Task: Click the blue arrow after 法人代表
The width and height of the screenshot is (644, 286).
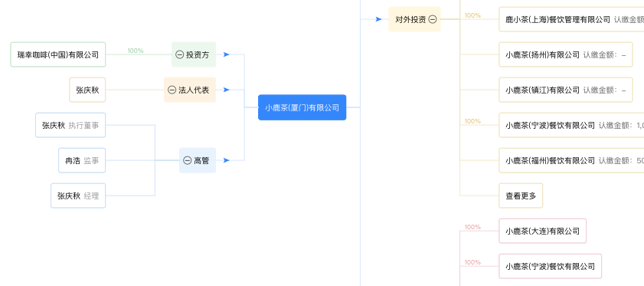Action: coord(227,90)
